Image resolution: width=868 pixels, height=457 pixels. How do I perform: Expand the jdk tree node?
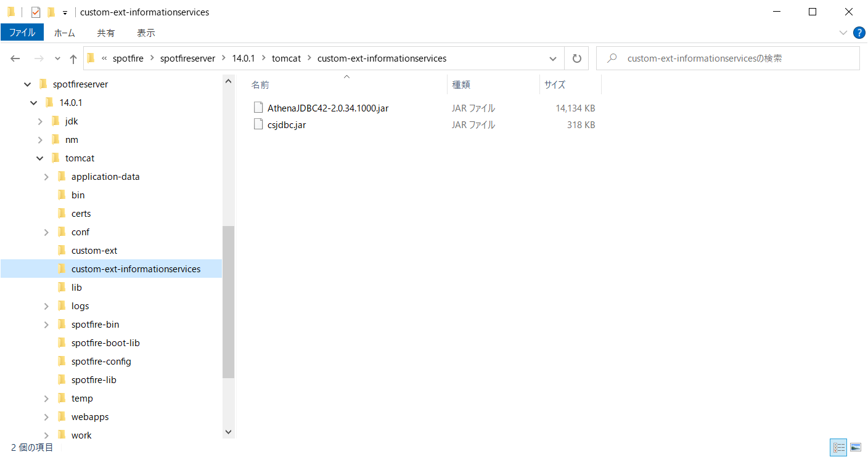[40, 121]
